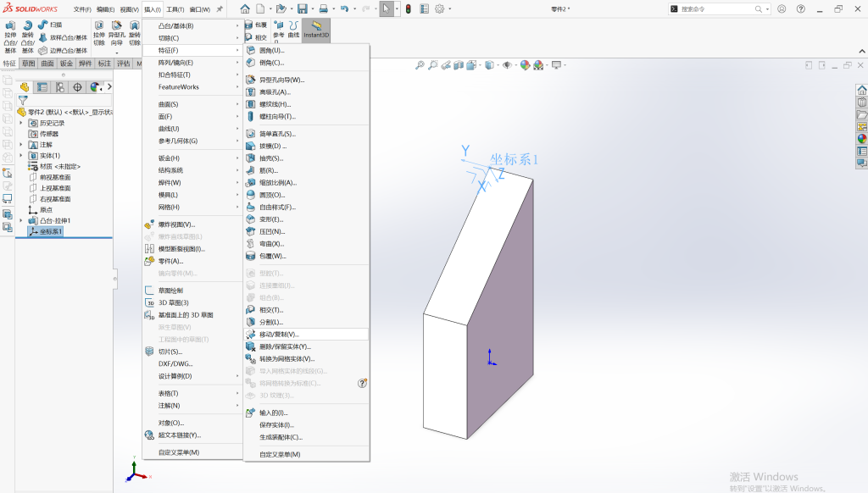This screenshot has width=868, height=493.
Task: Expand the 历史记录 tree node
Action: click(21, 123)
